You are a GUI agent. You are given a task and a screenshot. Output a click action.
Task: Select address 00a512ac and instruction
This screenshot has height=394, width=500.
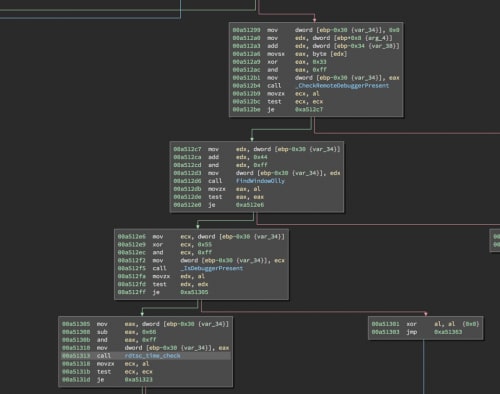(247, 70)
